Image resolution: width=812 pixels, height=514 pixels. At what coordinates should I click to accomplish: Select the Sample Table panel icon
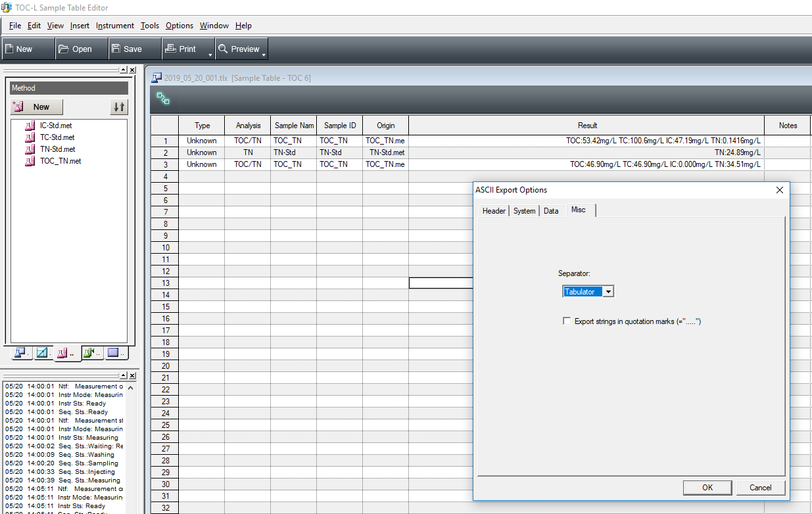tap(20, 353)
